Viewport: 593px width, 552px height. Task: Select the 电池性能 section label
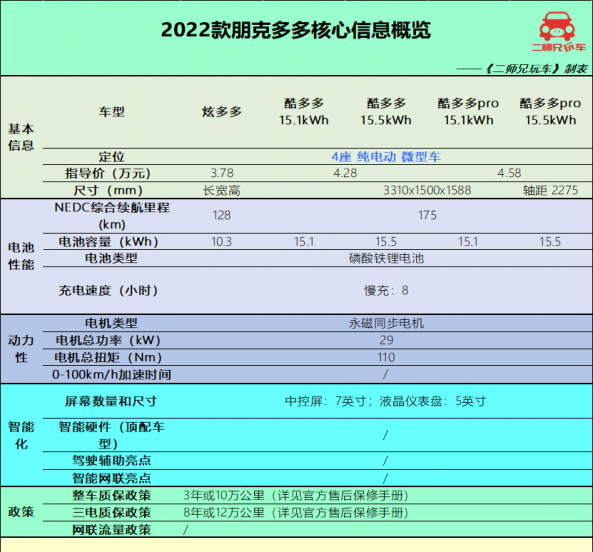21,256
